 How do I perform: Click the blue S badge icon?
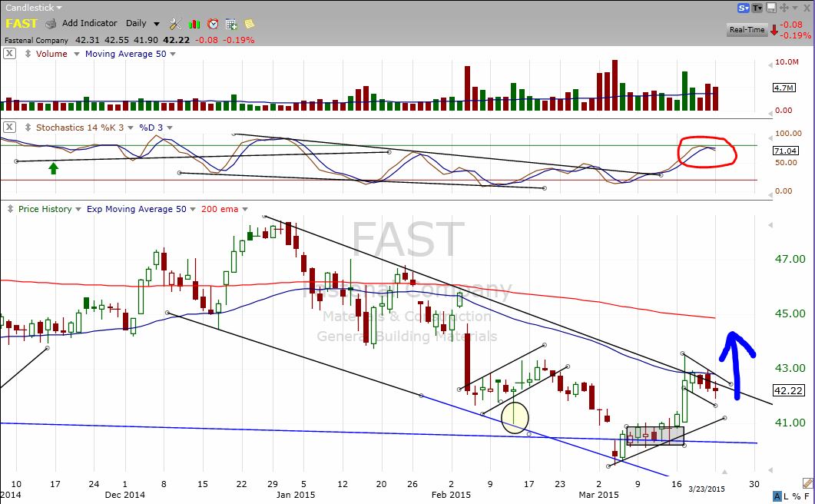[743, 8]
